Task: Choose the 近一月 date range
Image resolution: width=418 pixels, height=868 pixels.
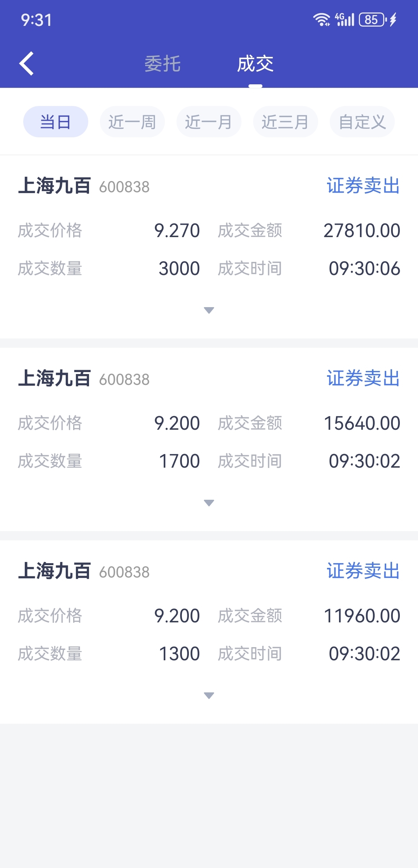Action: [209, 122]
